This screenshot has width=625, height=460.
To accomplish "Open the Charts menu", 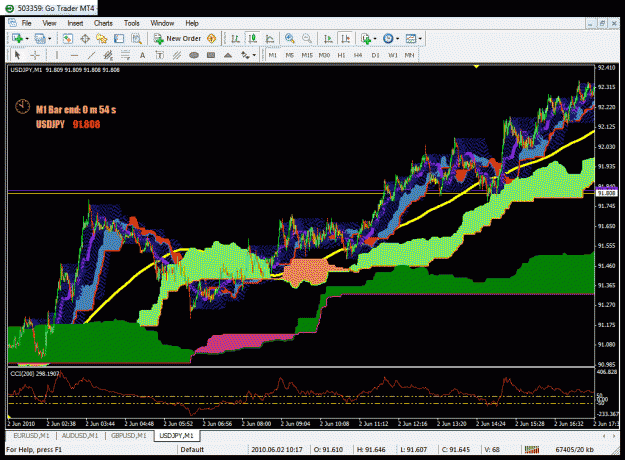I will (103, 23).
